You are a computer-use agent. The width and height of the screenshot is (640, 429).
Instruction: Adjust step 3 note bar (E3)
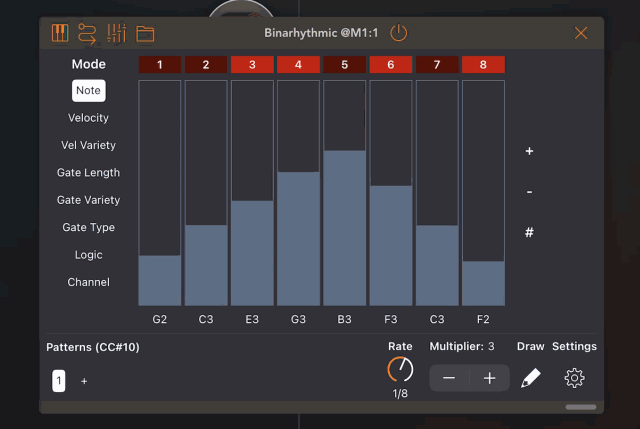252,193
